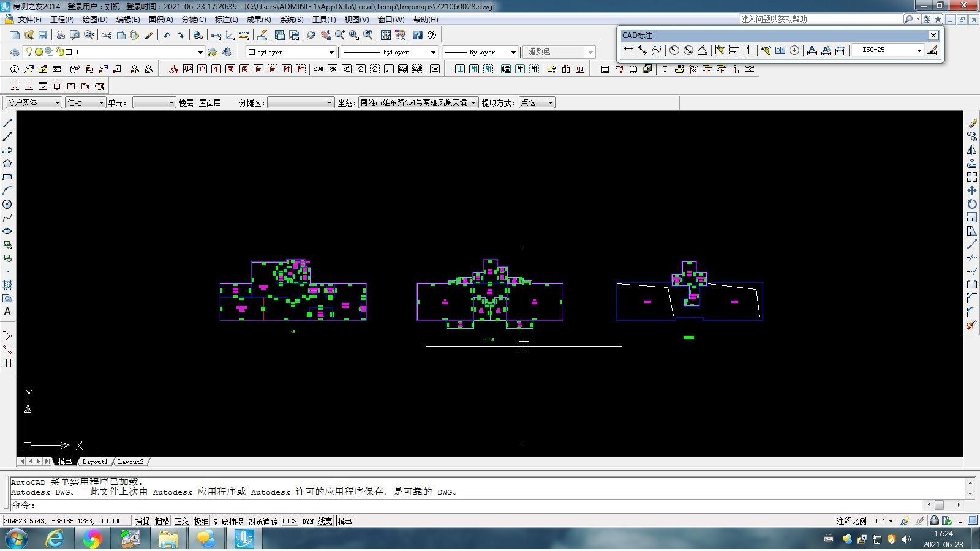Image resolution: width=980 pixels, height=551 pixels.
Task: Toggle 对象捕捉 object snap in status bar
Action: [228, 521]
